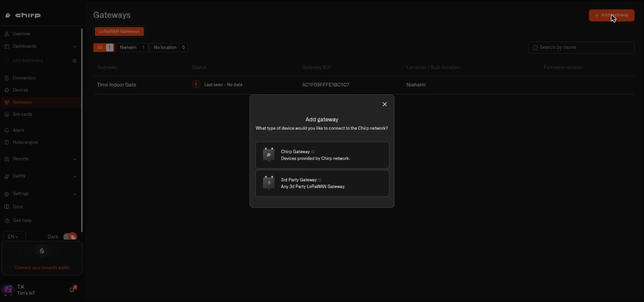Open the Alarm page
The height and width of the screenshot is (302, 644).
click(18, 130)
